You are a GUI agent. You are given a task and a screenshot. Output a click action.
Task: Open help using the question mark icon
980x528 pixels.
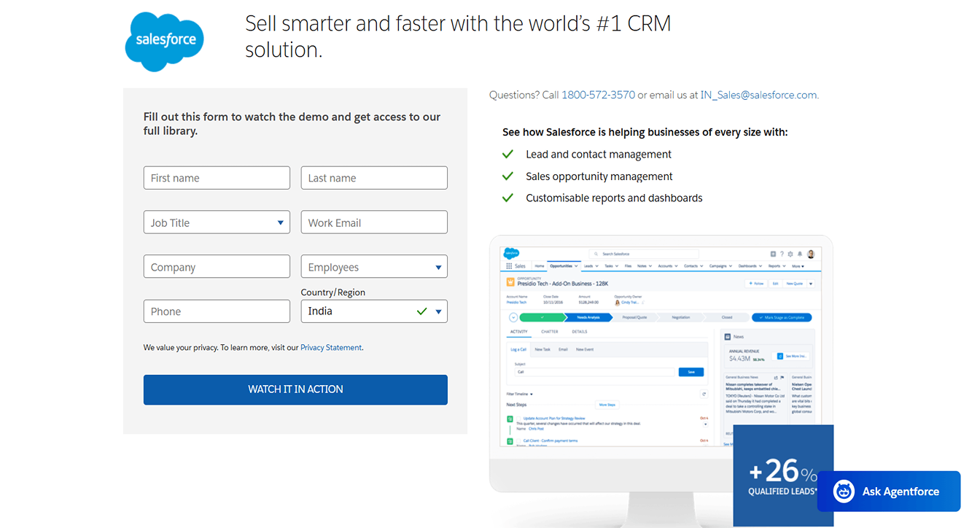[x=782, y=255]
